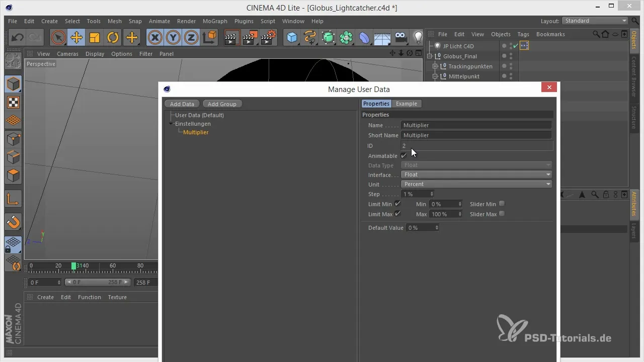Screen dimensions: 644x362
Task: Click the green timeline playhead marker
Action: tap(74, 266)
